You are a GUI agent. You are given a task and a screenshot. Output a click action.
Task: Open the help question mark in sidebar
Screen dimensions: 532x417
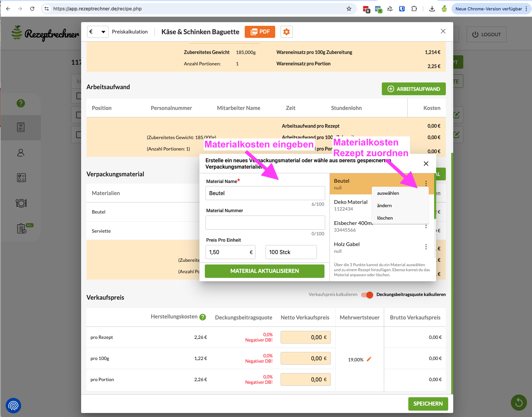tap(21, 103)
